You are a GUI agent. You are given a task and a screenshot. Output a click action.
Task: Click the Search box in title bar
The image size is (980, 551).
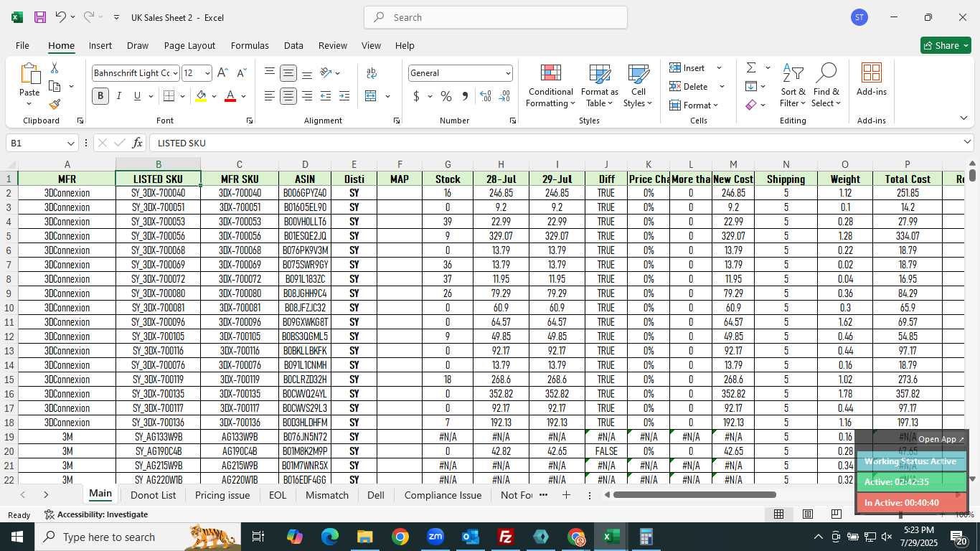[496, 17]
